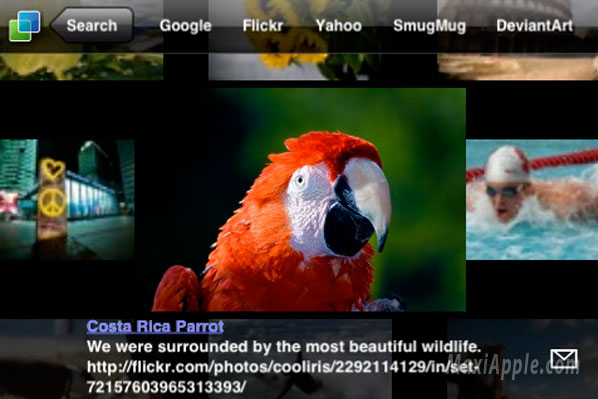
Task: Switch to the Flickr source tab
Action: [263, 26]
